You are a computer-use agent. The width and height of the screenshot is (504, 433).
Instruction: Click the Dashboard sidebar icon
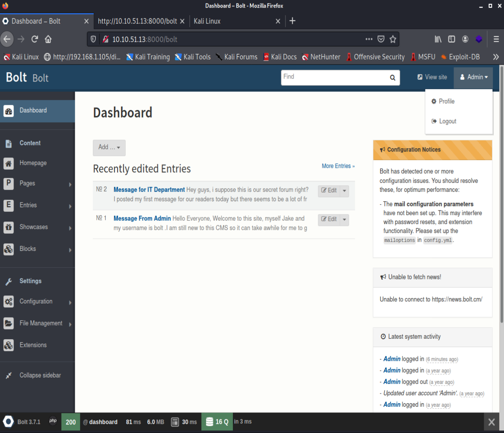[8, 111]
